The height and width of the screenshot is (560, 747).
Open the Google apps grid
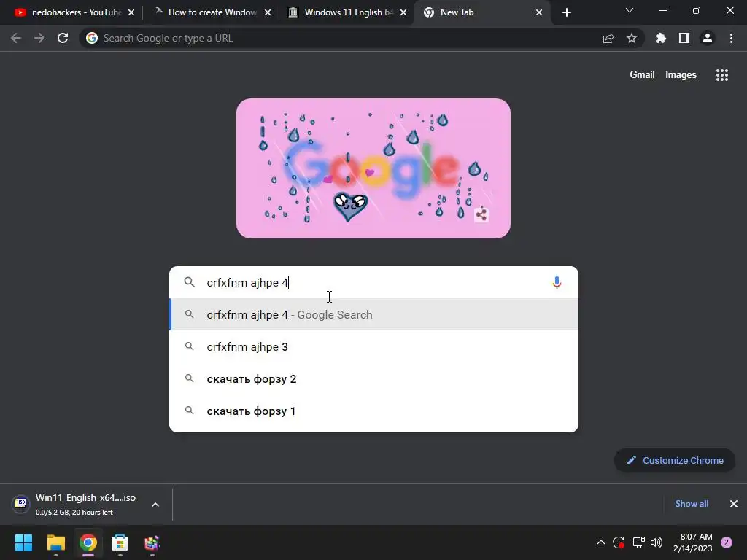pos(722,75)
